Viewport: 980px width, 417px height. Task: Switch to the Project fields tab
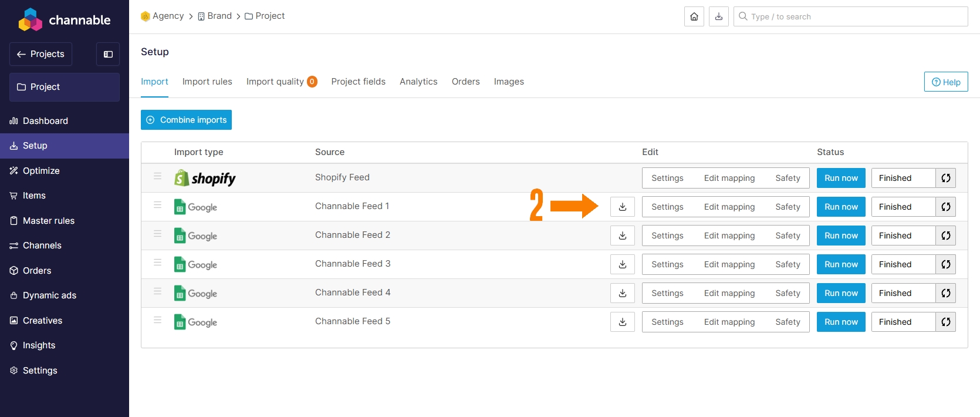pyautogui.click(x=359, y=82)
